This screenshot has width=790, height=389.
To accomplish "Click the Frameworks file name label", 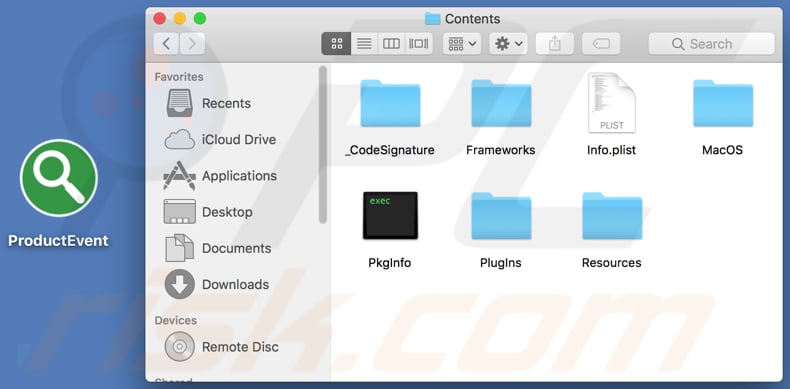I will click(x=501, y=150).
